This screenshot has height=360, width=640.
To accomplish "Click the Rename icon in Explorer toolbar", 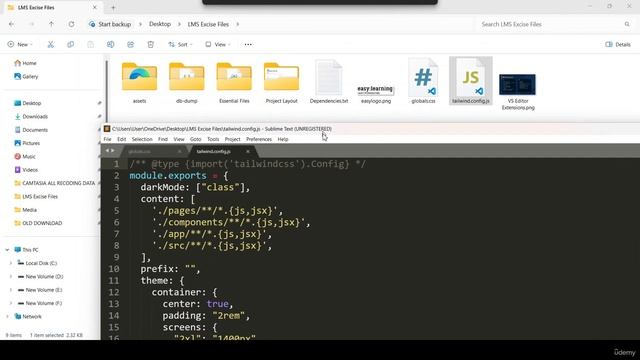I will pos(111,44).
